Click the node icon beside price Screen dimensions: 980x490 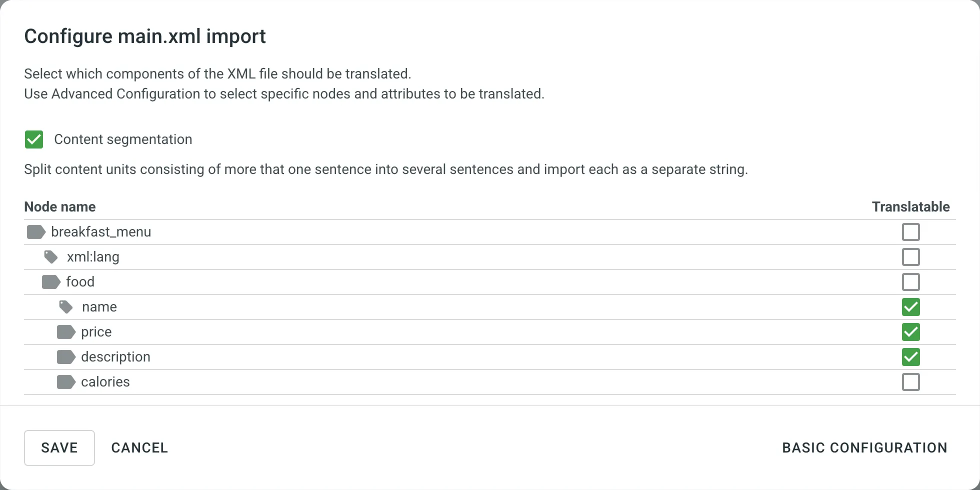click(65, 331)
